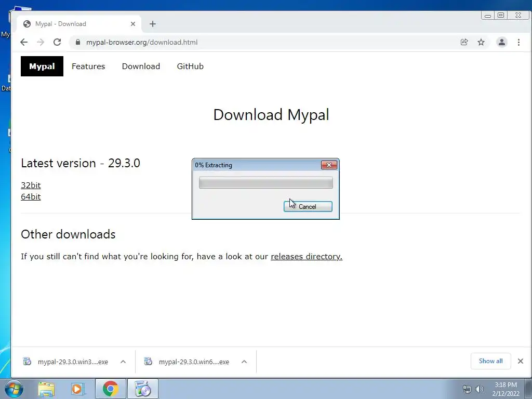532x399 pixels.
Task: Open the Download nav item
Action: [x=141, y=66]
